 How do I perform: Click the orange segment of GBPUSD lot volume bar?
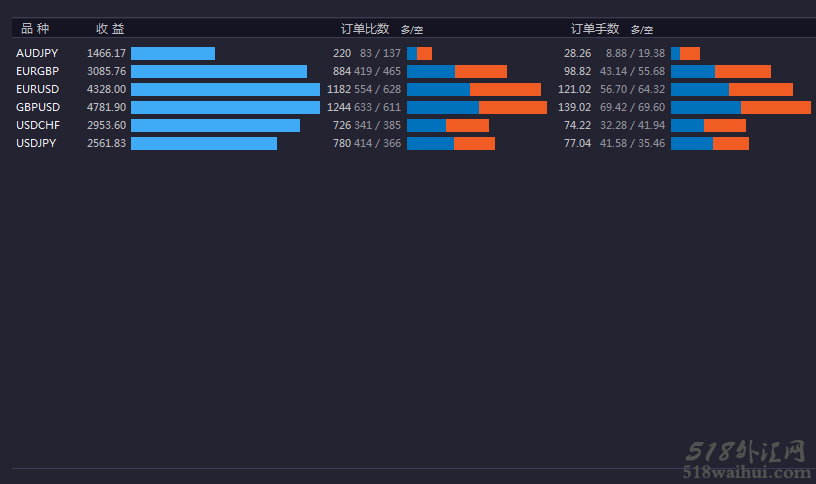775,107
